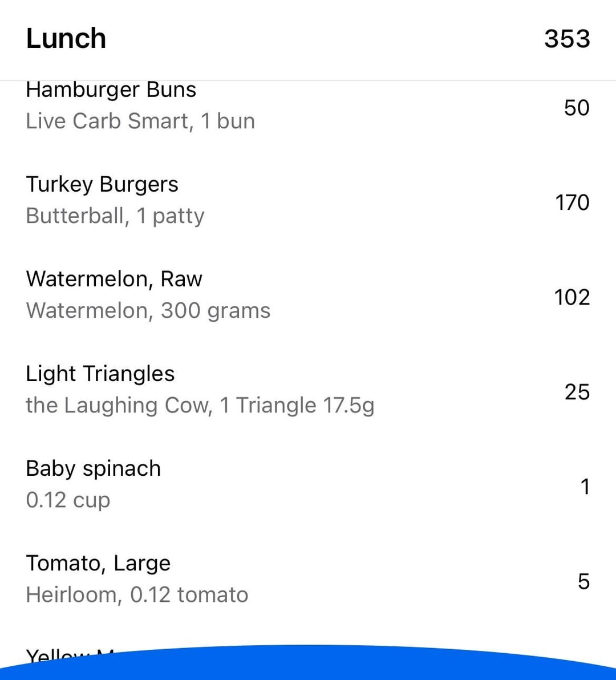Image resolution: width=616 pixels, height=680 pixels.
Task: Tap the blue curved bar at bottom
Action: pos(308,663)
